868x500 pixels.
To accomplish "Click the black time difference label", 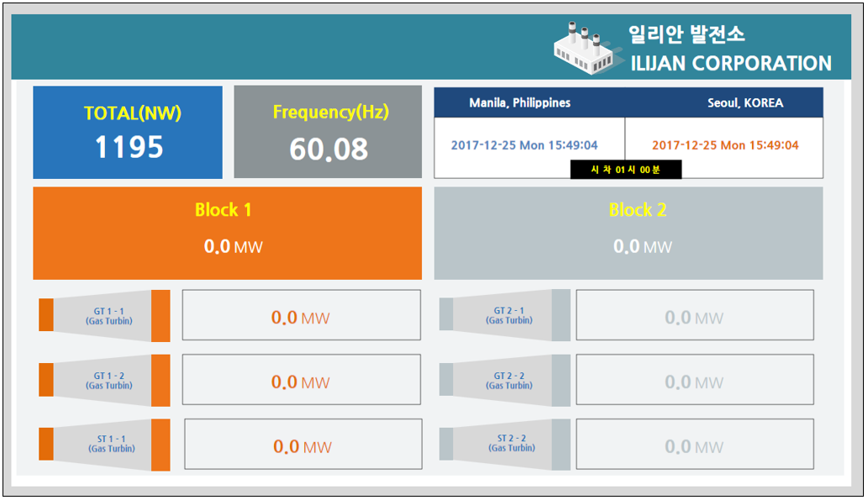I will coord(625,170).
